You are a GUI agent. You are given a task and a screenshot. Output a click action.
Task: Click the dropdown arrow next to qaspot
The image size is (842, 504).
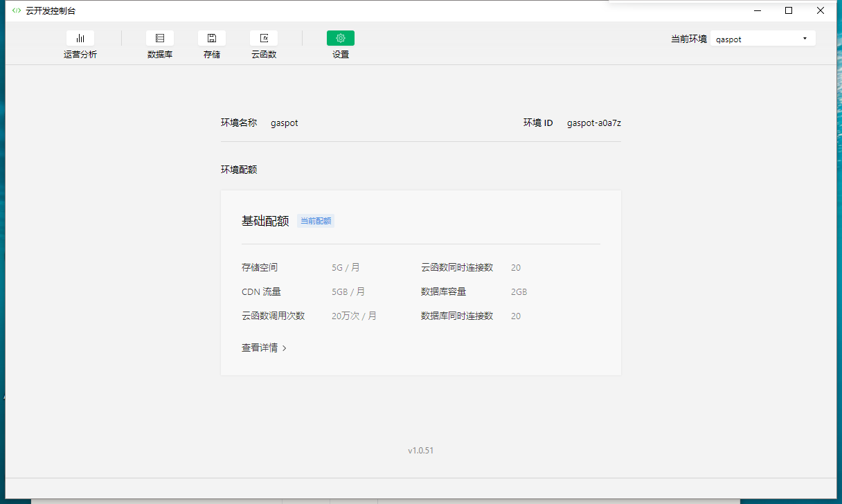[805, 39]
